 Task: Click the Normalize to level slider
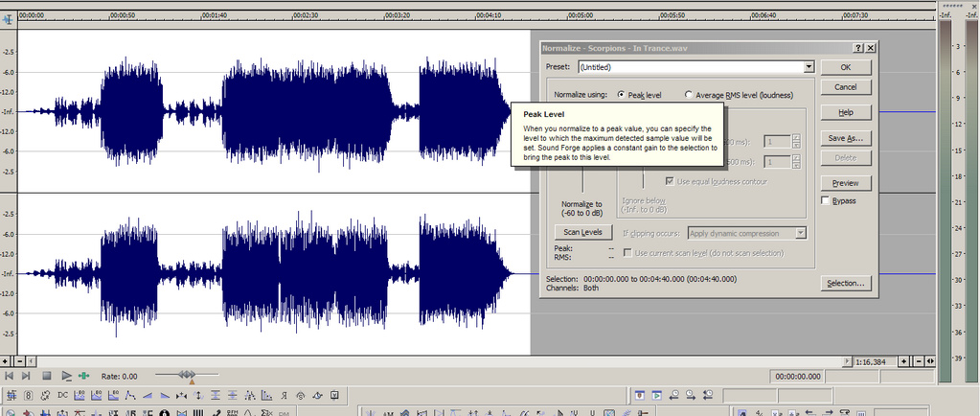(x=583, y=181)
